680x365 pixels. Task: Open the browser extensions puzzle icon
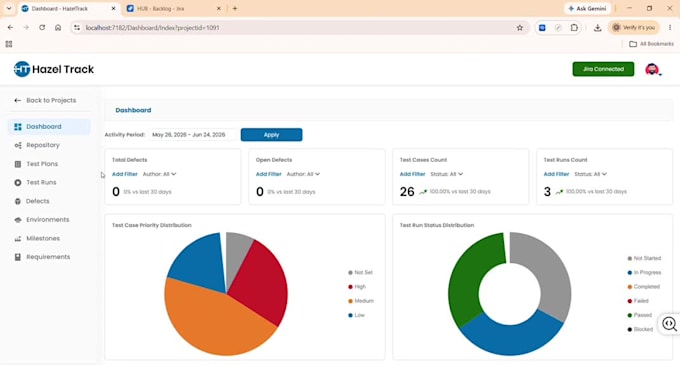tap(574, 27)
